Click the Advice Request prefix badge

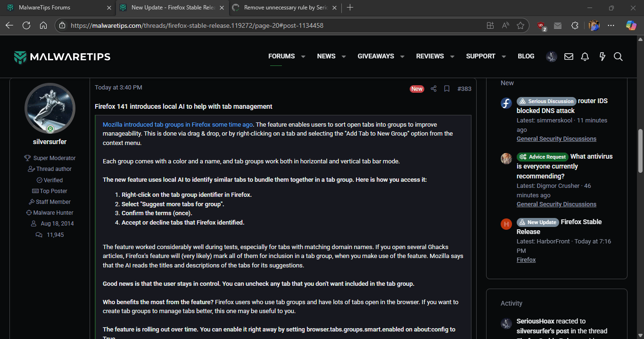click(543, 157)
